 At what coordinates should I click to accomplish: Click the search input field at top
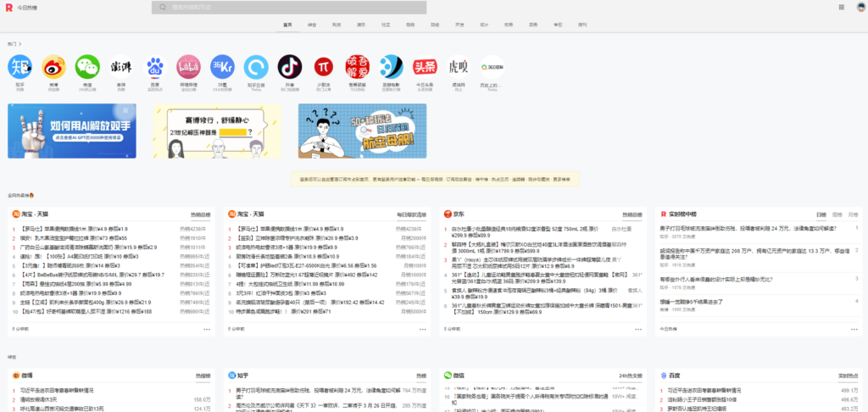tap(289, 7)
